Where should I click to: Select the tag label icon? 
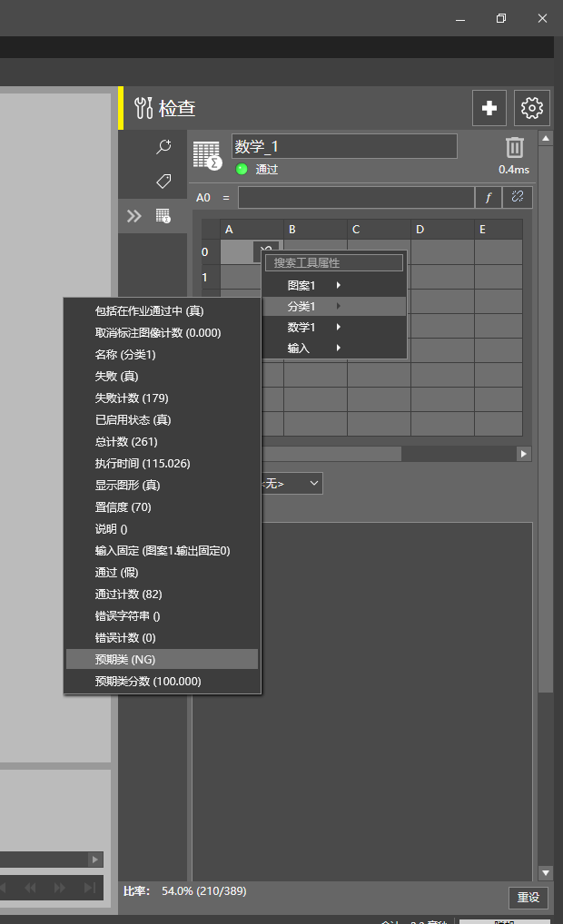click(163, 181)
